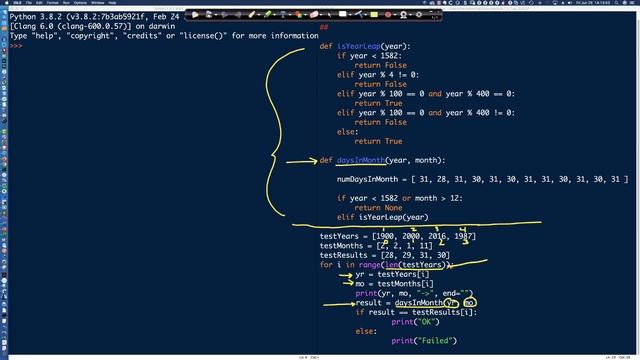Click the 'testResults = [28, 29, 31, 30]' line

tap(384, 255)
